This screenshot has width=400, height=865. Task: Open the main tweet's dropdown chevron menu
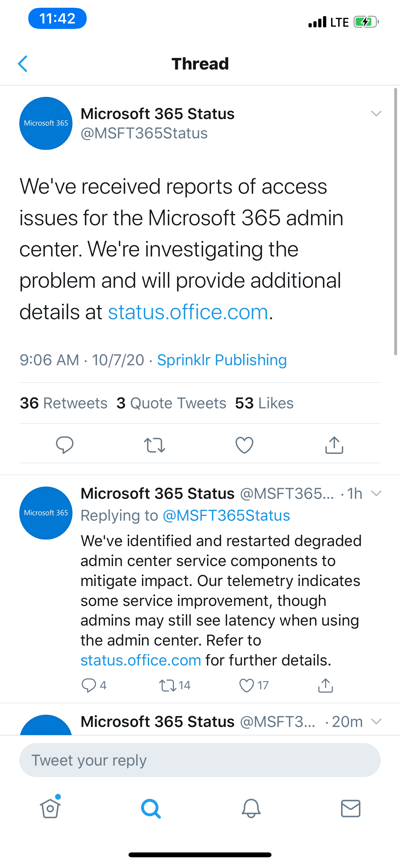point(376,114)
